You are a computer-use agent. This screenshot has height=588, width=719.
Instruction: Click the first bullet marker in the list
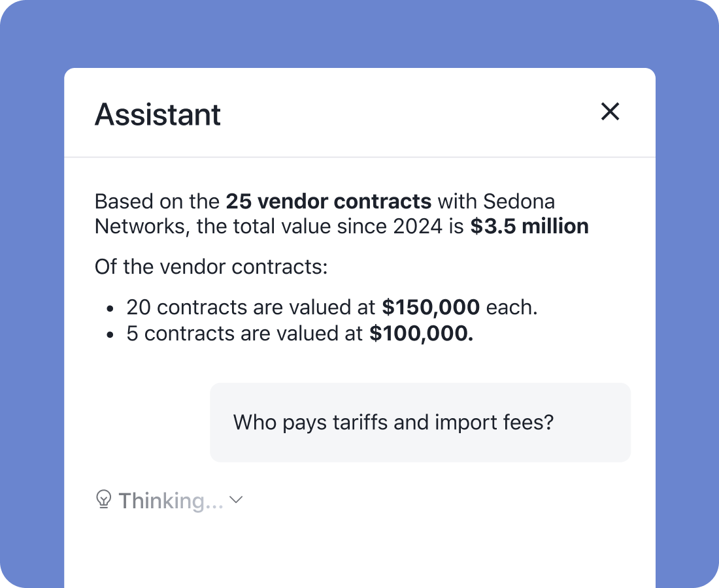(110, 306)
